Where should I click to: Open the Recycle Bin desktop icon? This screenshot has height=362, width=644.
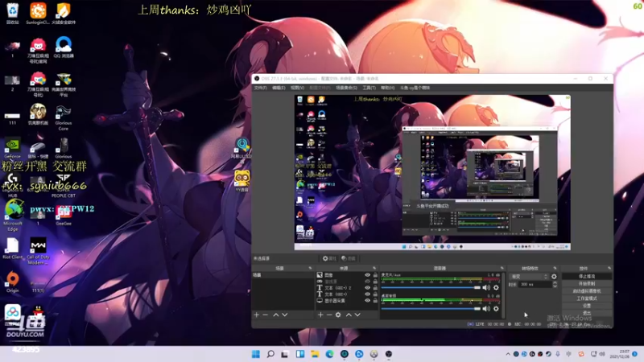tap(13, 13)
